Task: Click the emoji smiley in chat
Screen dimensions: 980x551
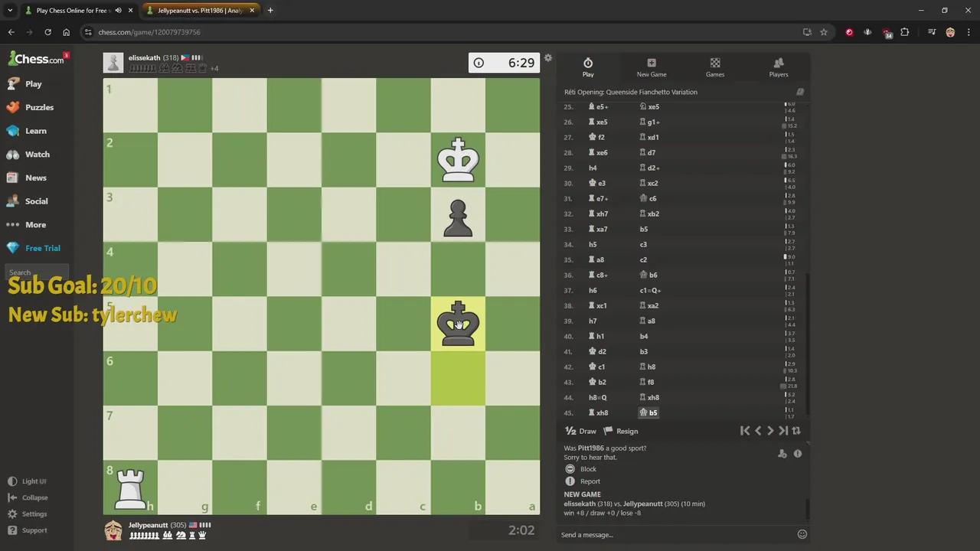Action: coord(802,534)
